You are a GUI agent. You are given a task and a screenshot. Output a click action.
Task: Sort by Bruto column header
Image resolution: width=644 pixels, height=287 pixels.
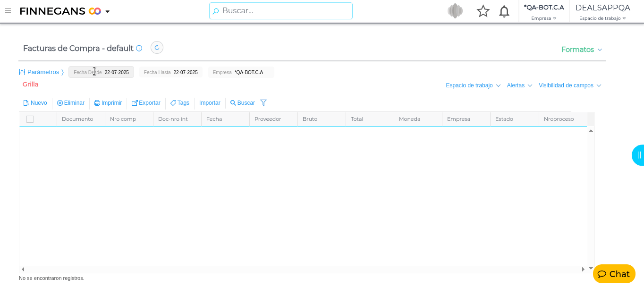[x=322, y=119]
